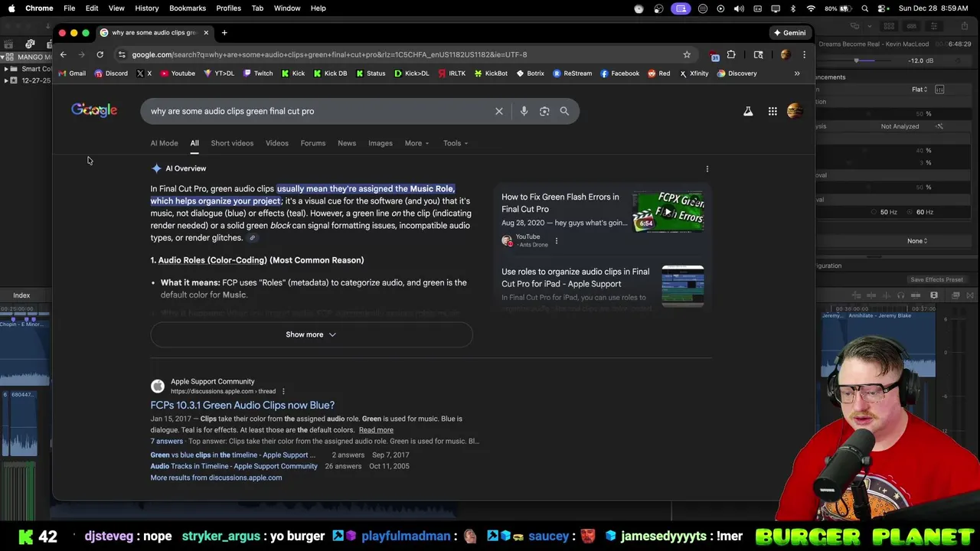Switch to the Forums tab
This screenshot has width=980, height=551.
pos(313,143)
